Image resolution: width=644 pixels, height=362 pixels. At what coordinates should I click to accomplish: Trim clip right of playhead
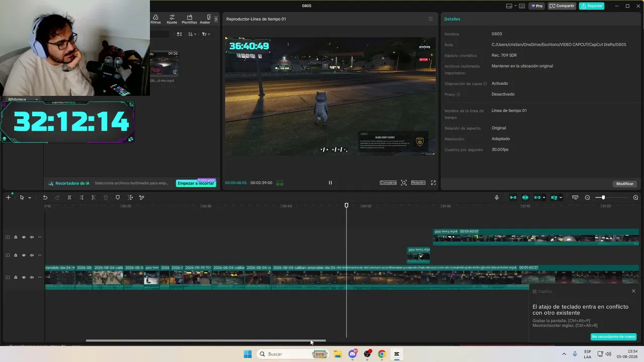pos(93,198)
